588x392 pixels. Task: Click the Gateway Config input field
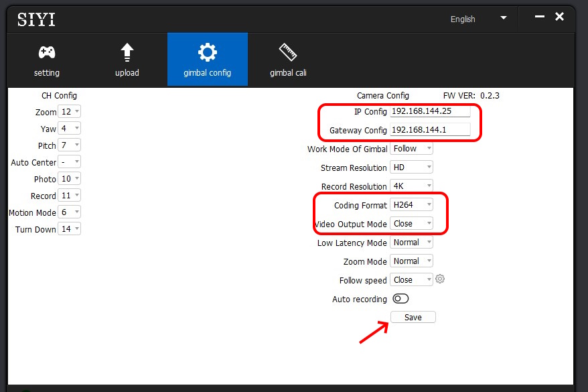coord(430,130)
